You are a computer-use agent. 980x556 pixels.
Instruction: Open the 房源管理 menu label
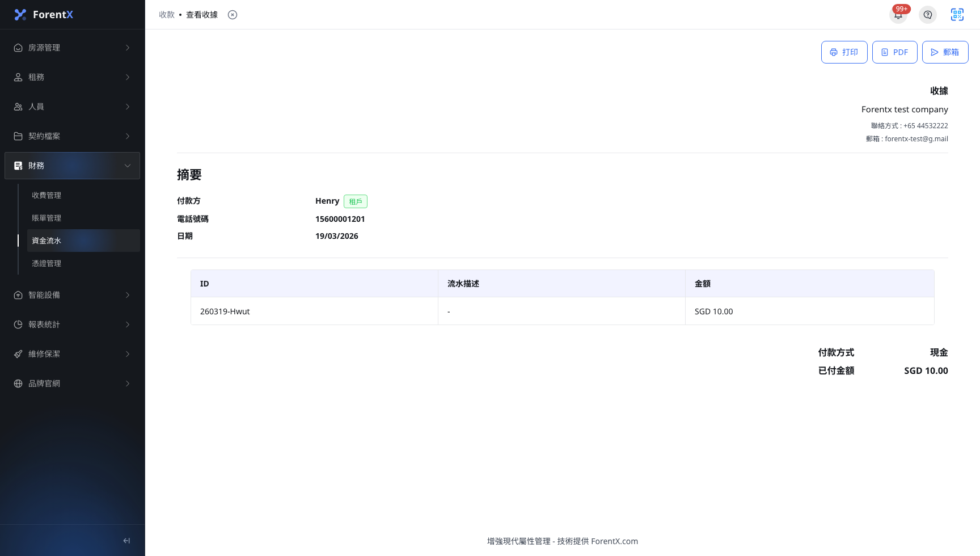click(44, 48)
